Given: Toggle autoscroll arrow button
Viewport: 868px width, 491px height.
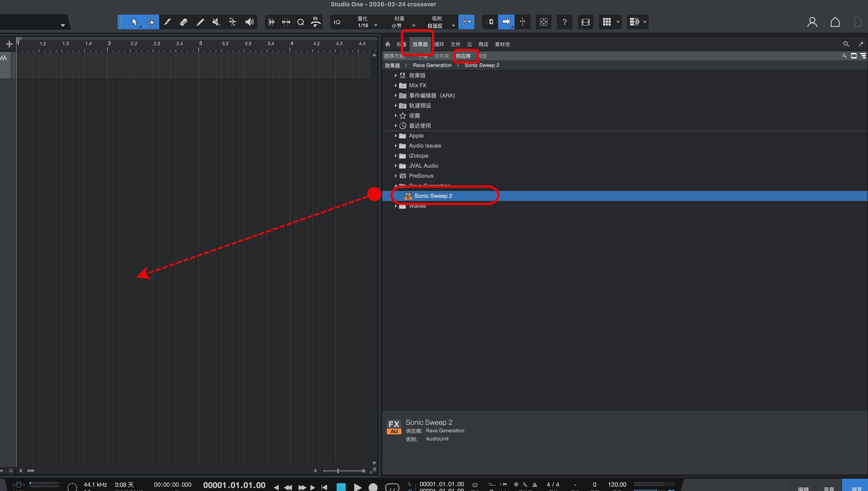Looking at the screenshot, I should pyautogui.click(x=506, y=22).
